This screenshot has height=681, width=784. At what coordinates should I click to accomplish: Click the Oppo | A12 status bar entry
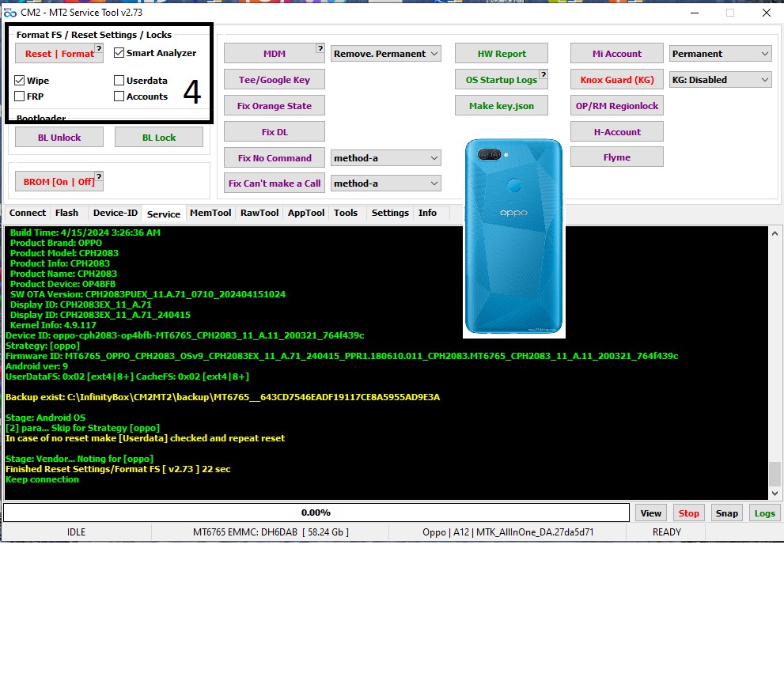pos(507,532)
